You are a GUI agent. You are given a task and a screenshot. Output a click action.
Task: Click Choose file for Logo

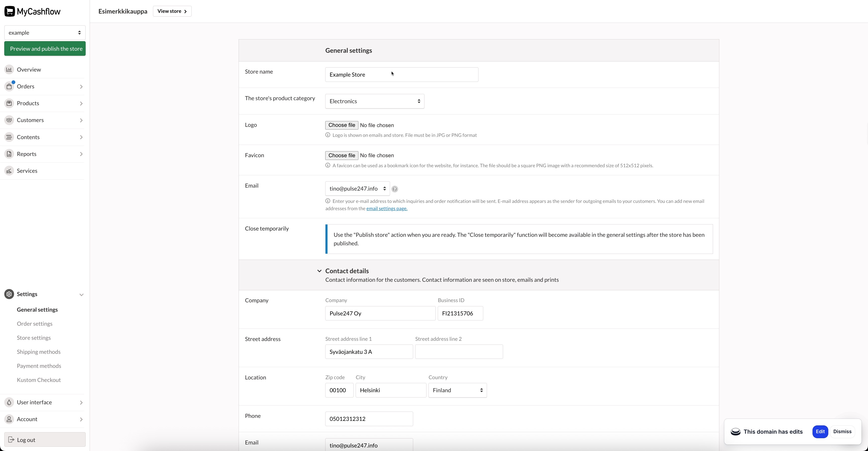click(x=341, y=125)
